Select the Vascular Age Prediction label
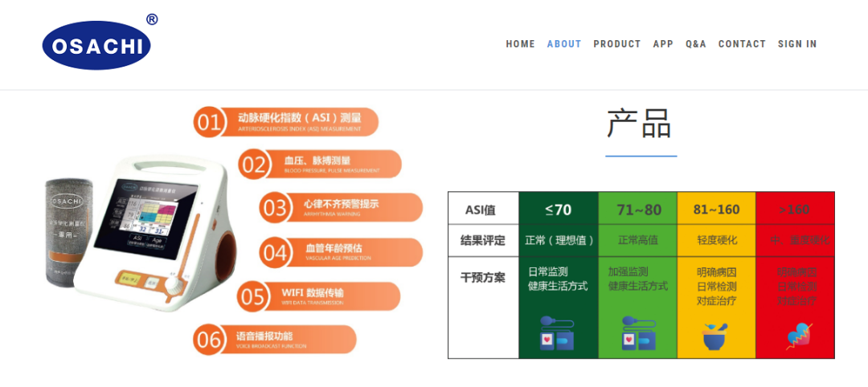 (x=339, y=252)
